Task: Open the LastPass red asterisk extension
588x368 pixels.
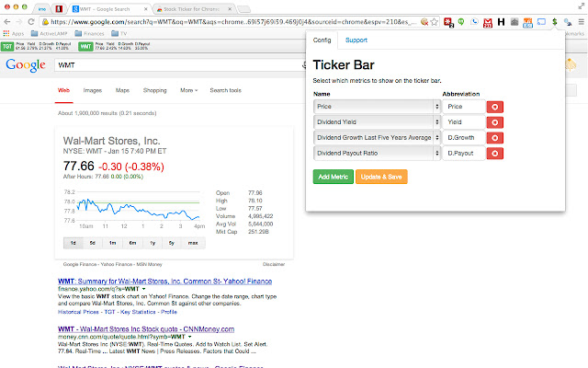Action: (448, 22)
